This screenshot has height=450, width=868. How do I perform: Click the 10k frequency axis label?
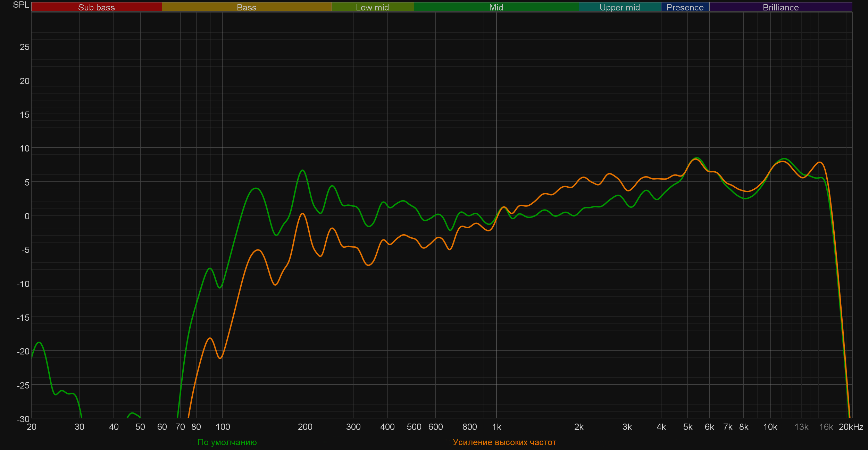pyautogui.click(x=770, y=427)
